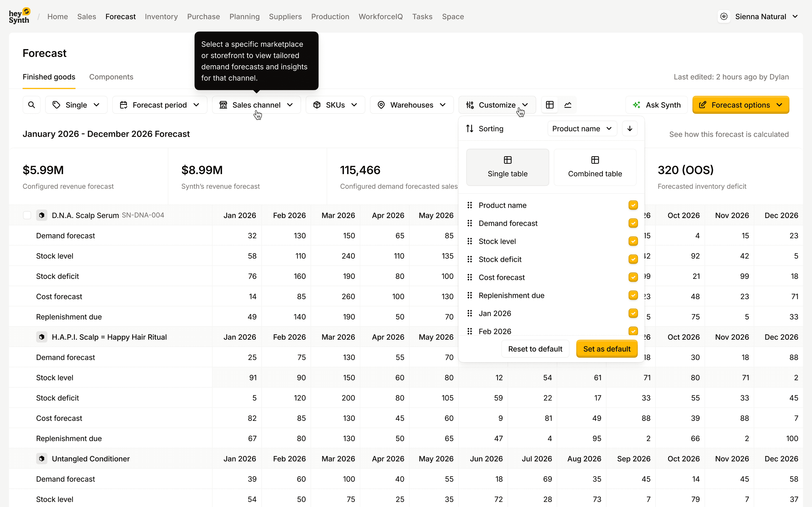Screen dimensions: 812x507
Task: Select the D.N.A. Scalp Serum row checkbox
Action: click(x=27, y=215)
